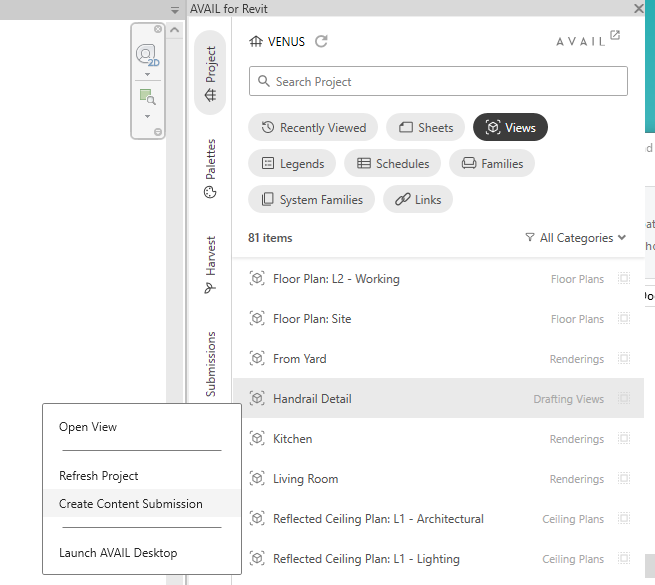Toggle the selection box for From Yard
The height and width of the screenshot is (585, 655).
[624, 359]
